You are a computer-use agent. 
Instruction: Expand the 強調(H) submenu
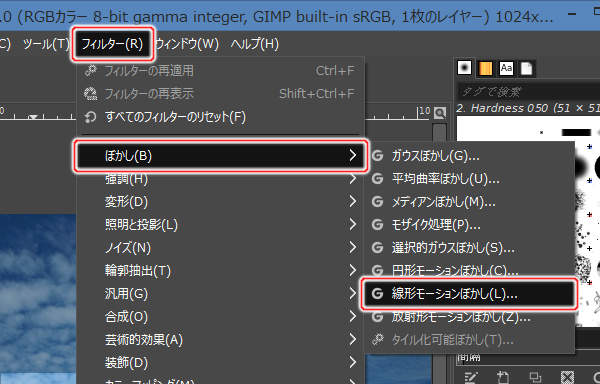[x=220, y=179]
